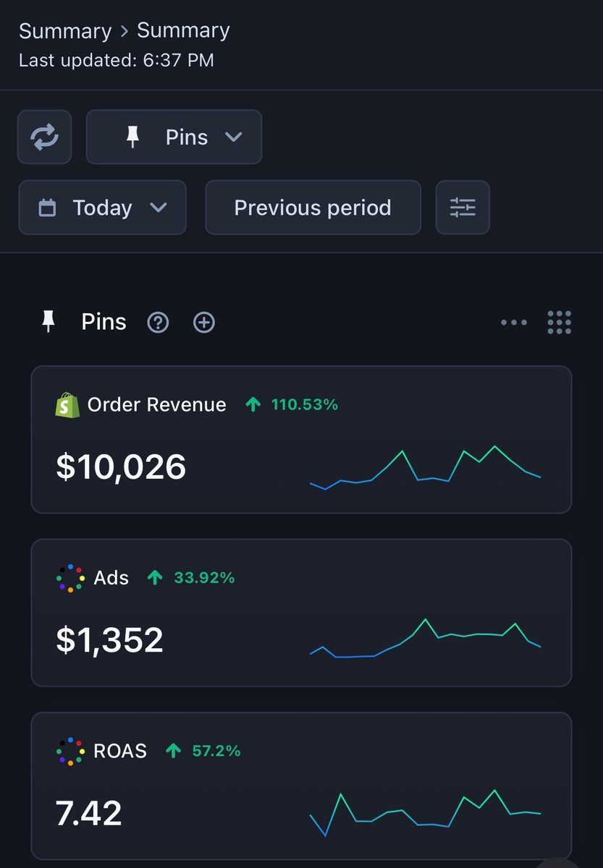Screen dimensions: 603x868
Task: Click the chevron arrow on Pins dropdown
Action: 233,137
